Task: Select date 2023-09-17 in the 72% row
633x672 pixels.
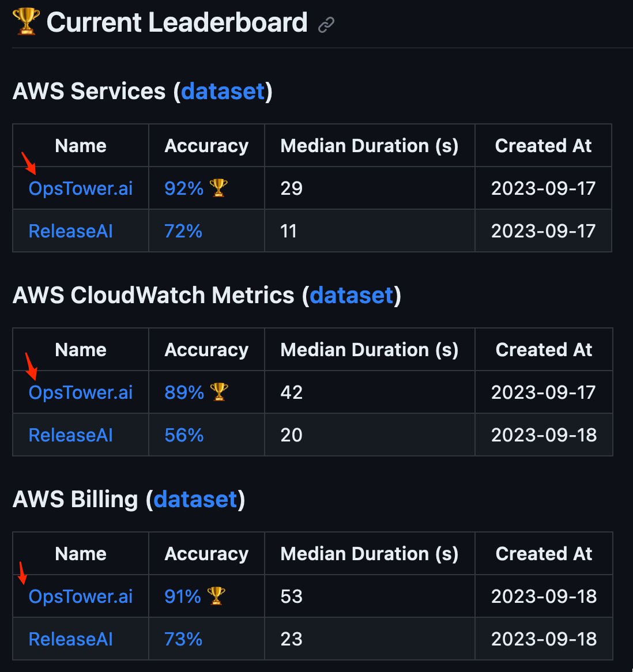Action: (544, 232)
